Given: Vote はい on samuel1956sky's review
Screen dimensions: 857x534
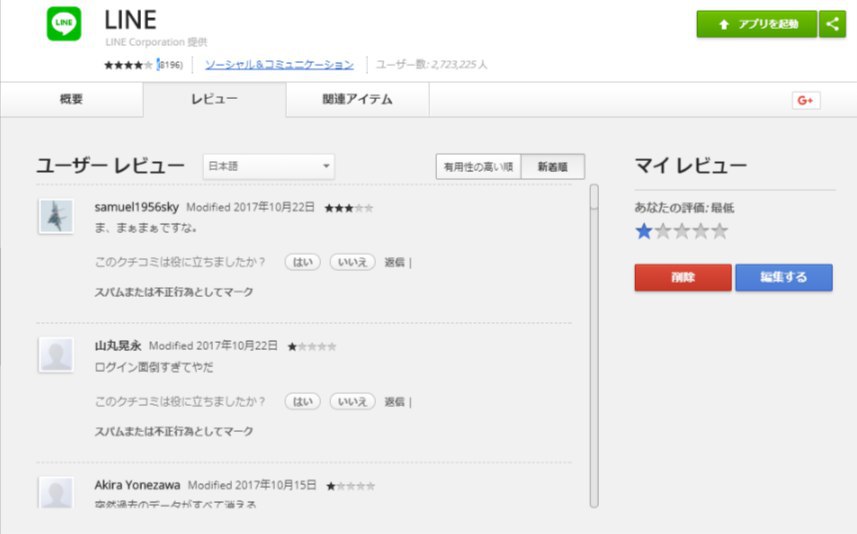Looking at the screenshot, I should 302,262.
